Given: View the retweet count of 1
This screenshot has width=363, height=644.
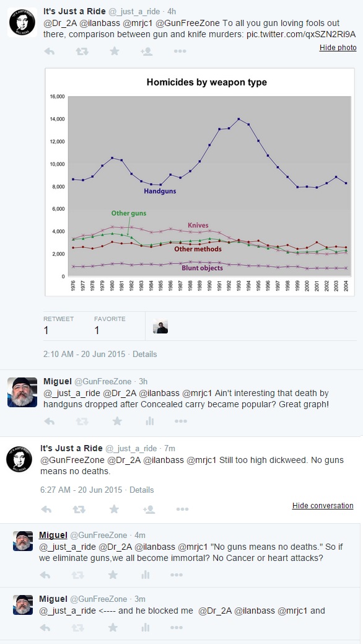Looking at the screenshot, I should 46,330.
